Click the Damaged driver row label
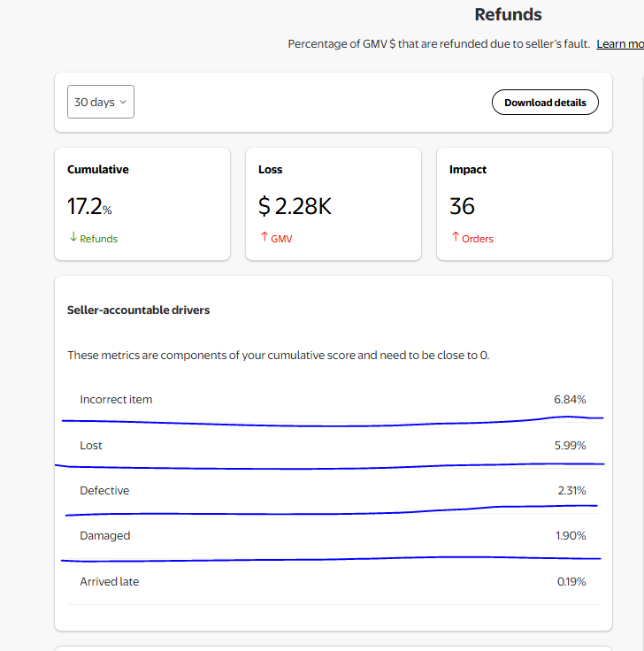The image size is (644, 651). point(105,536)
